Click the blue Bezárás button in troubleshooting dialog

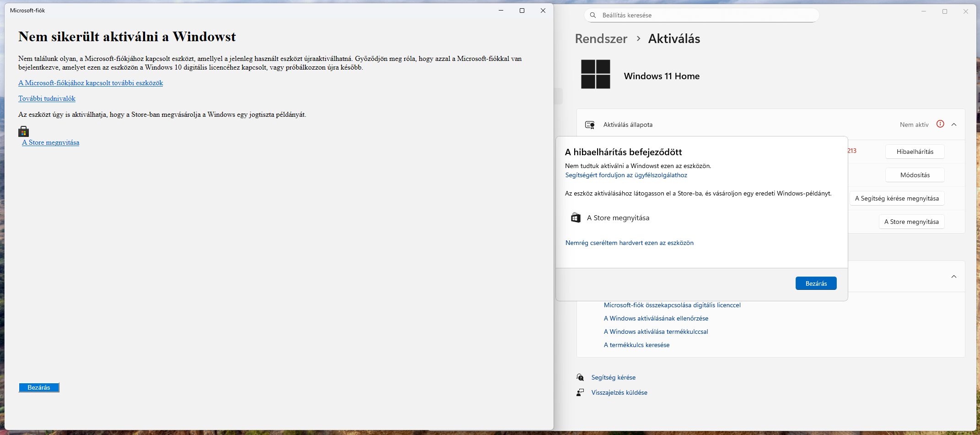coord(816,283)
